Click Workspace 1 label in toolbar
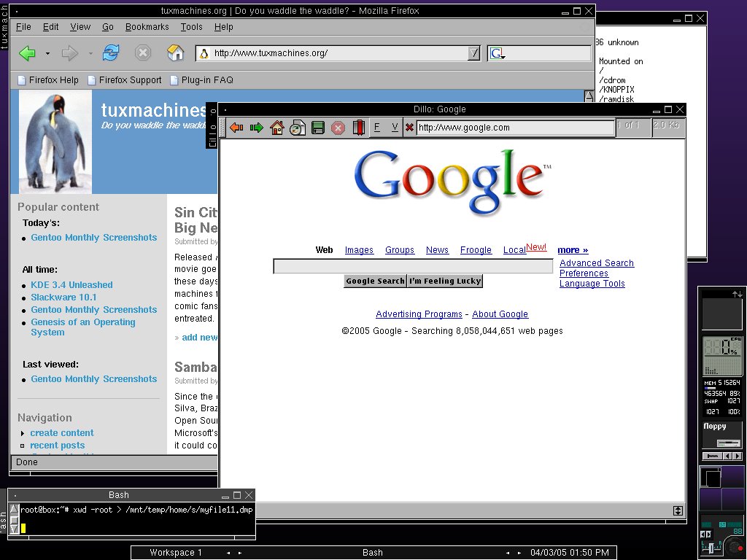Image resolution: width=747 pixels, height=560 pixels. tap(176, 553)
